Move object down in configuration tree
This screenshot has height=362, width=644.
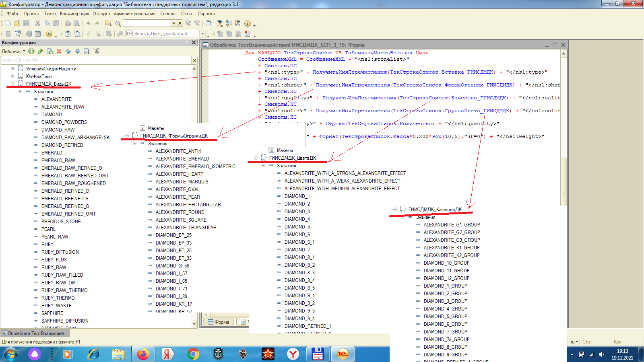77,51
